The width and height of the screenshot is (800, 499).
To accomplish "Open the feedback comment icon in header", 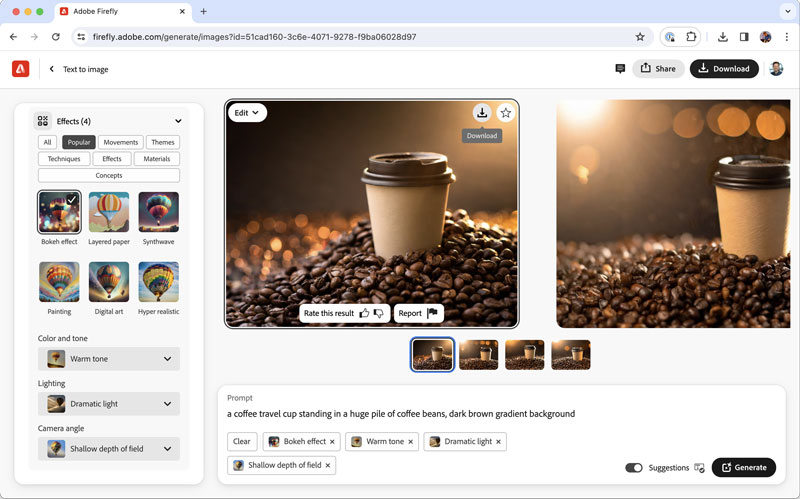I will coord(620,68).
